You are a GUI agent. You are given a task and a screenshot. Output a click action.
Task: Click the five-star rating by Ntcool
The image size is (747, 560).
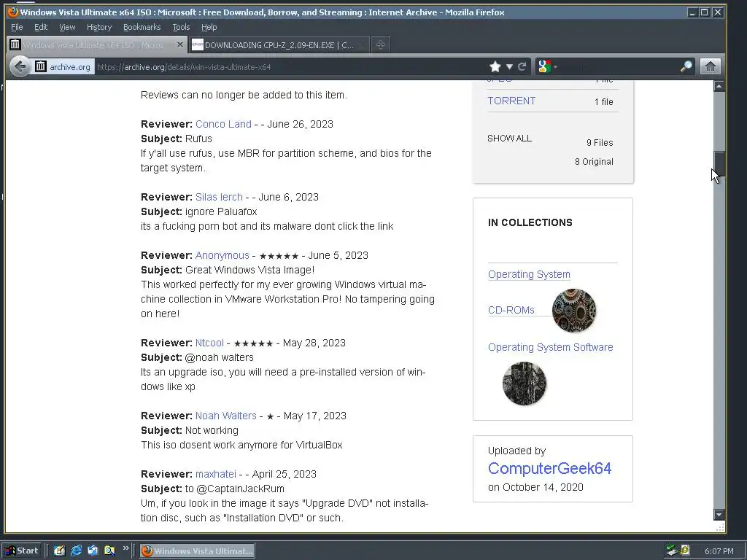[253, 343]
